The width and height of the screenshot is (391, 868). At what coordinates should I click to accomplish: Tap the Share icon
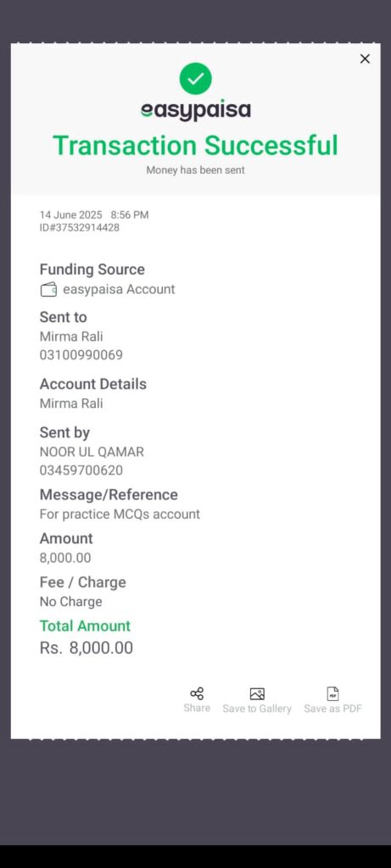click(197, 693)
